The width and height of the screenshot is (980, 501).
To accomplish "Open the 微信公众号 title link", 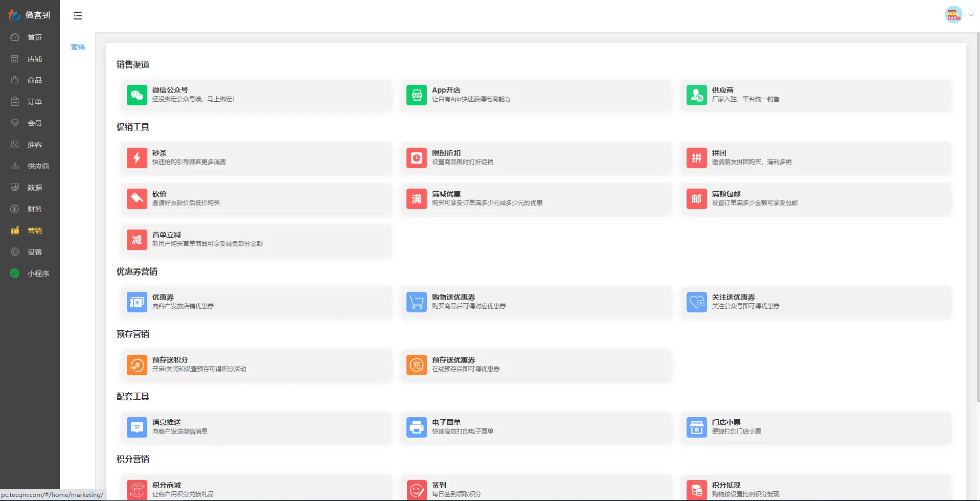I will click(170, 90).
